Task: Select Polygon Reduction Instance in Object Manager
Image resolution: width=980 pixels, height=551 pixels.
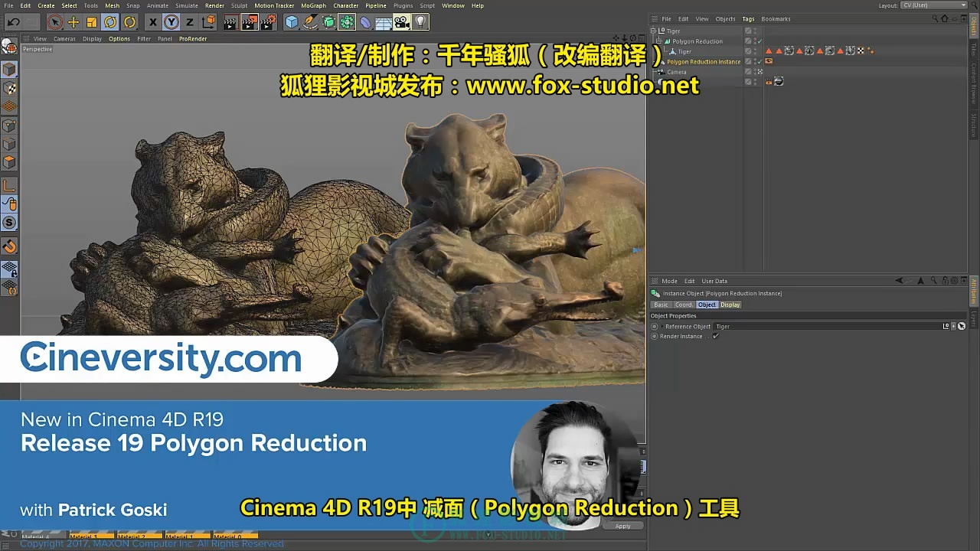Action: [704, 61]
